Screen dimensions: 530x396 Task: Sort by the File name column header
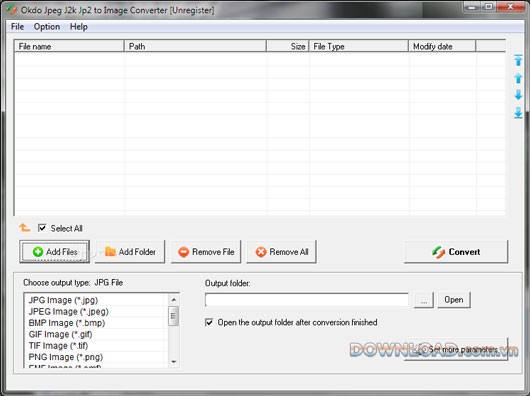[x=69, y=46]
